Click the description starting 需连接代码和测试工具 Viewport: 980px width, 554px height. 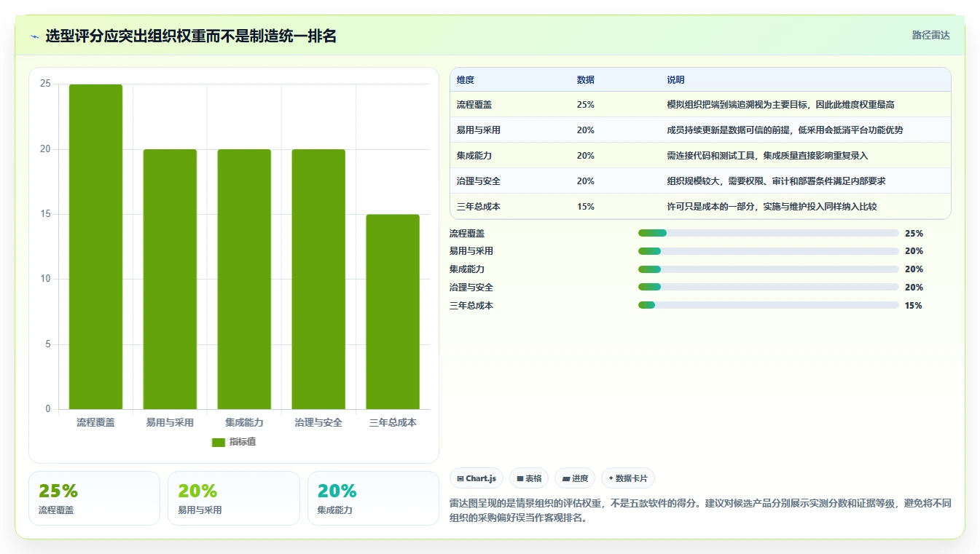(767, 156)
